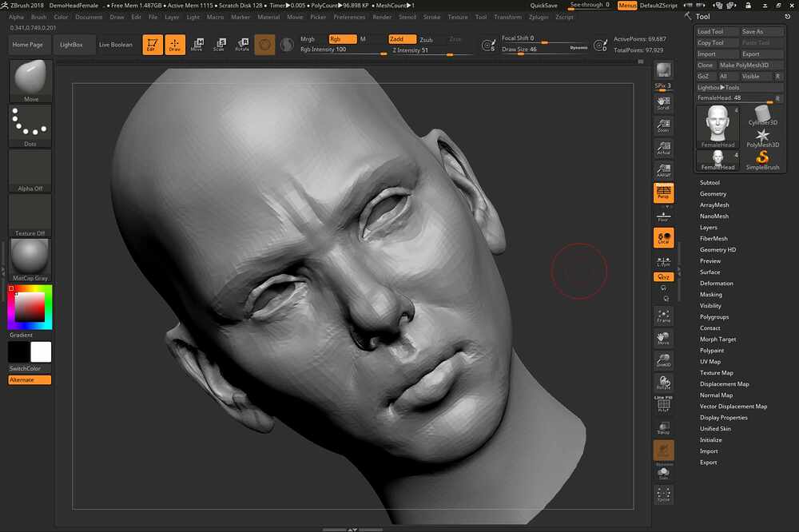Click Load Tool button

click(x=717, y=32)
